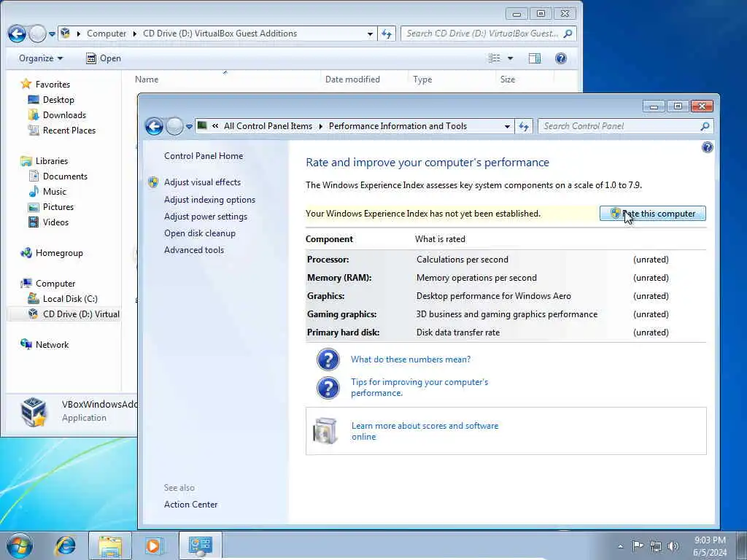Screen dimensions: 747x560
Task: Click All Control Panel Items breadcrumb
Action: point(268,126)
